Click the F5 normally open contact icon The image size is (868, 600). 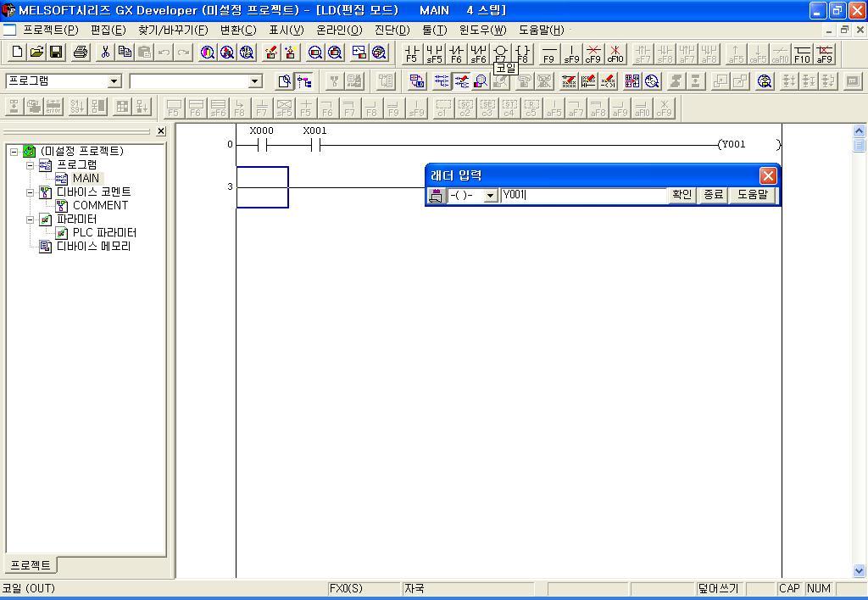(412, 53)
